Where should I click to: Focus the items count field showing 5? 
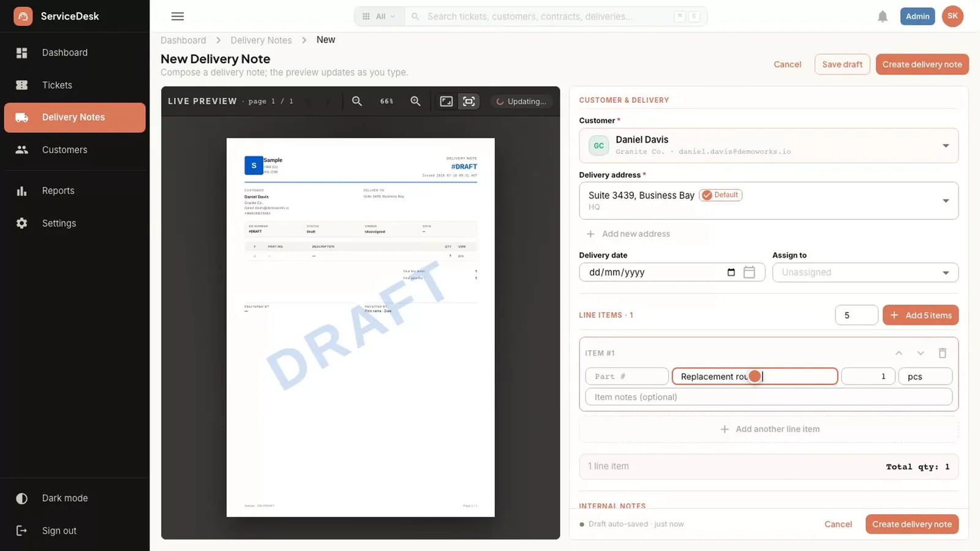pos(856,315)
